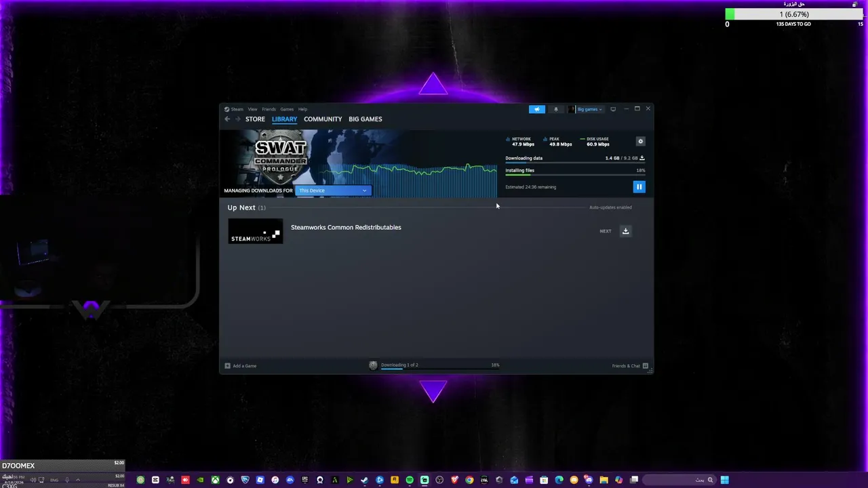This screenshot has height=488, width=868.
Task: Open Spotify from the taskbar
Action: pyautogui.click(x=410, y=481)
